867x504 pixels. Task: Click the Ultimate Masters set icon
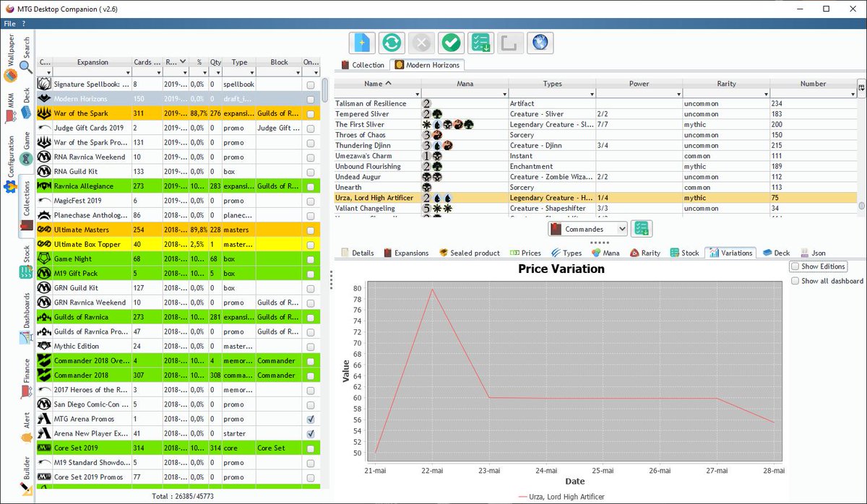pos(44,230)
